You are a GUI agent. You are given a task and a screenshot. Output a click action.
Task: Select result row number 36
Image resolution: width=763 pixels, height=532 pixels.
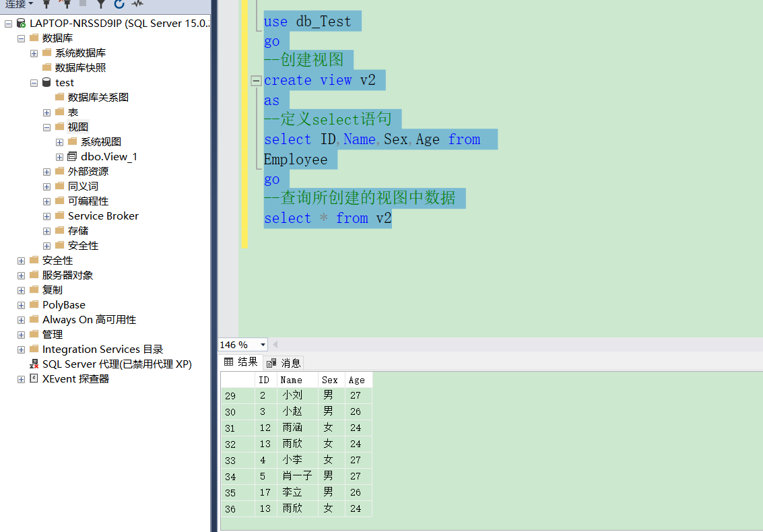click(x=238, y=508)
